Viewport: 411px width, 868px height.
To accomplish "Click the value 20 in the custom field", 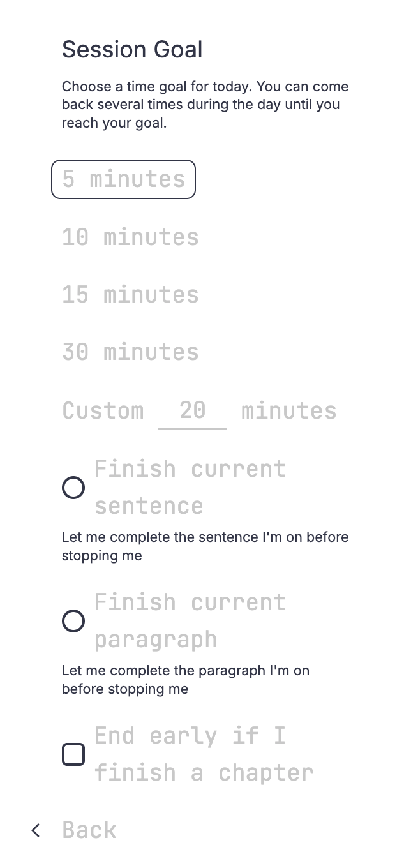I will tap(193, 409).
